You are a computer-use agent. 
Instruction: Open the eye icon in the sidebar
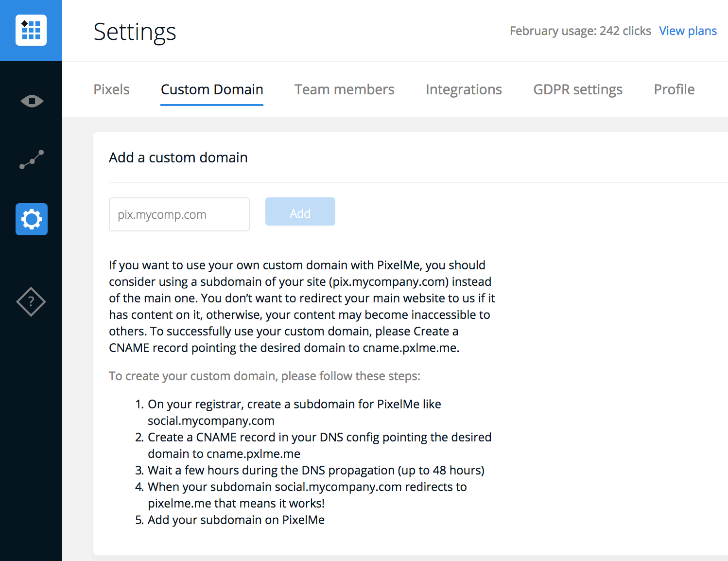[32, 101]
